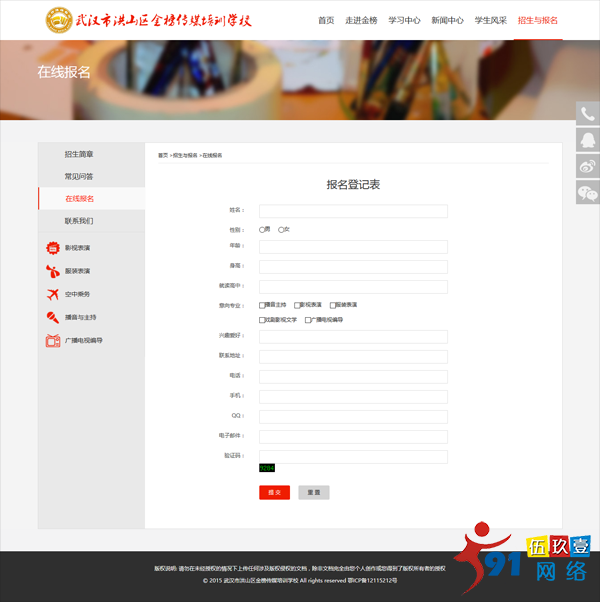600x602 pixels.
Task: Open 首页 in the top navigation
Action: [x=326, y=20]
